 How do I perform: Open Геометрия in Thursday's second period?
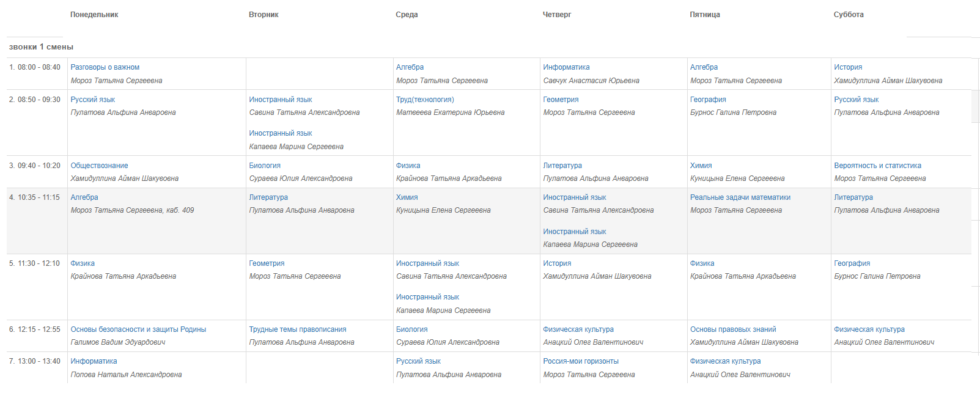561,100
